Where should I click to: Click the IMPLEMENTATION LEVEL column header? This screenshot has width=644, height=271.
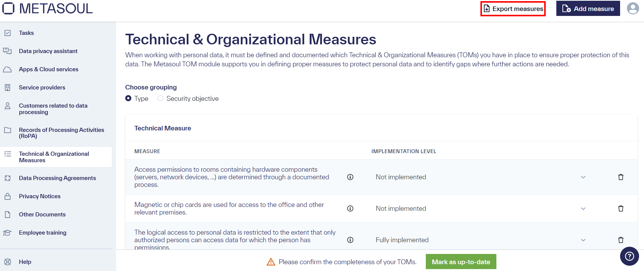[x=404, y=151]
